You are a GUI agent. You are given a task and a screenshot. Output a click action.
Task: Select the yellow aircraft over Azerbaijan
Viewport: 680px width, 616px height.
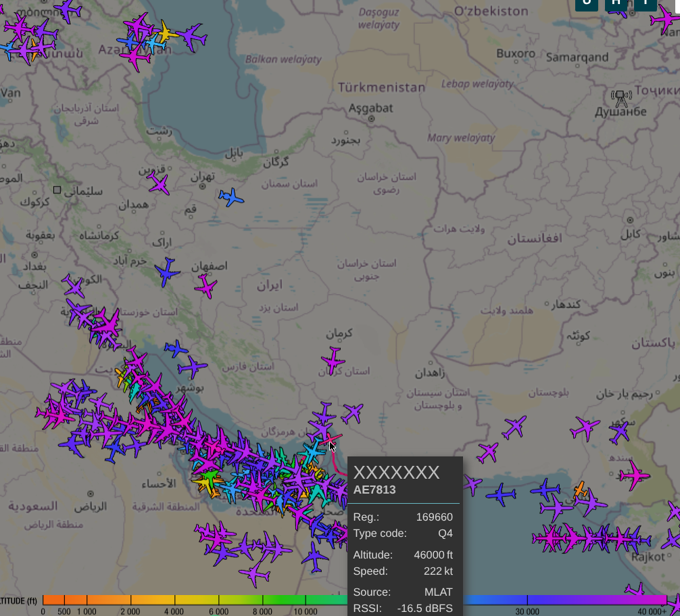point(166,32)
